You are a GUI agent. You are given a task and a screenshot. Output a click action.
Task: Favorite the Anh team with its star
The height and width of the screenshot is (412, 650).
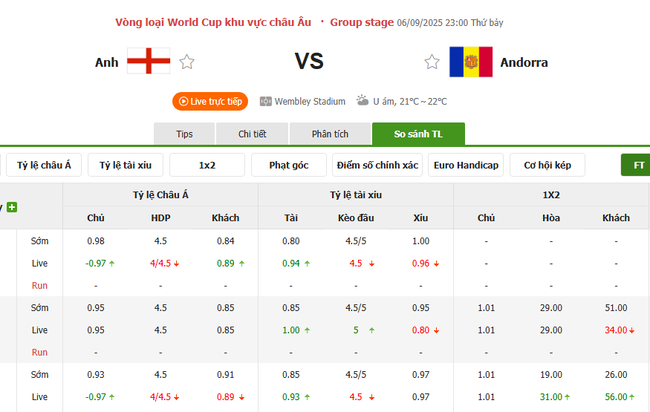[187, 62]
